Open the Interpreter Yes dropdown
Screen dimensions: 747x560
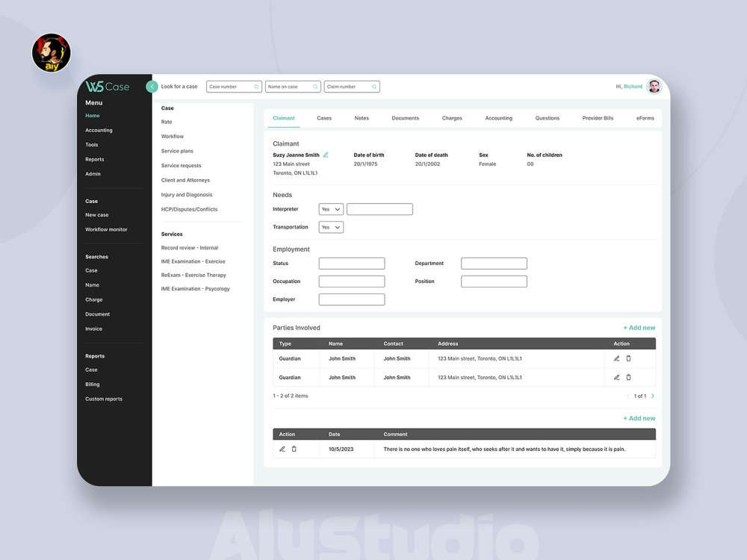tap(331, 209)
